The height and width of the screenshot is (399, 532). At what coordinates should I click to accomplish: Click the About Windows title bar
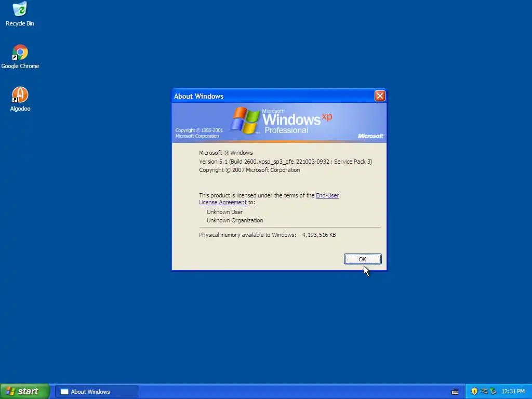coord(273,96)
